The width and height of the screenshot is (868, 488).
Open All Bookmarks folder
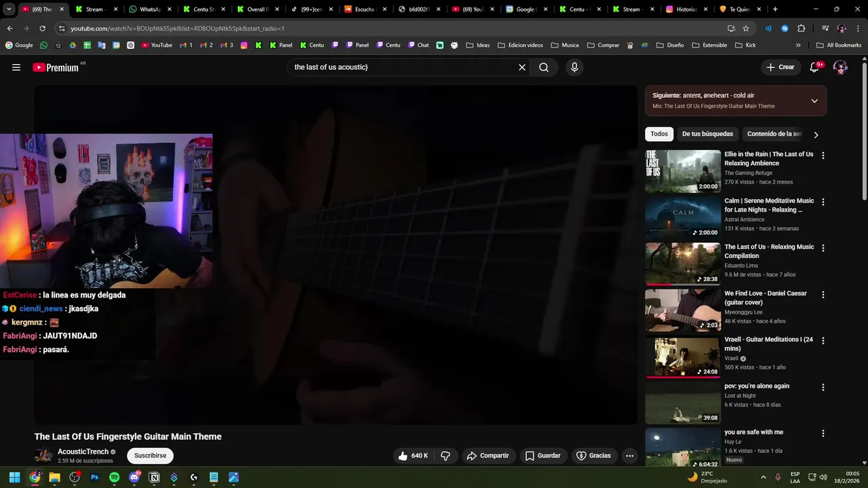[x=839, y=45]
